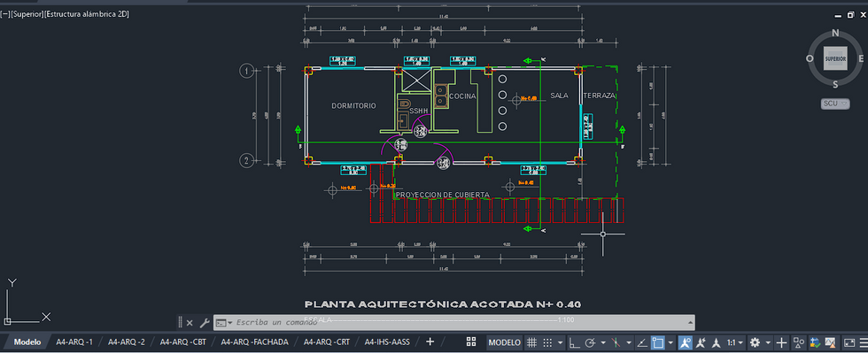Open the workspace switching gear icon
Viewport: 868px width, 353px height.
coord(755,342)
